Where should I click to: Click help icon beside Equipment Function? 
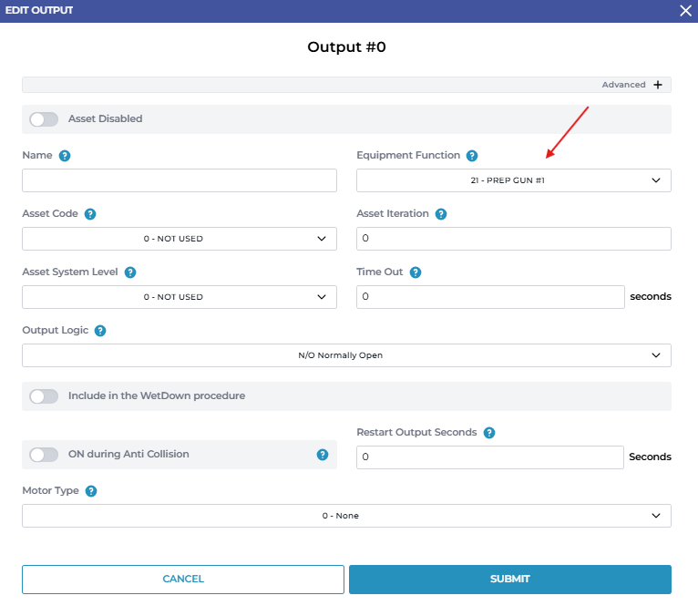click(x=471, y=156)
